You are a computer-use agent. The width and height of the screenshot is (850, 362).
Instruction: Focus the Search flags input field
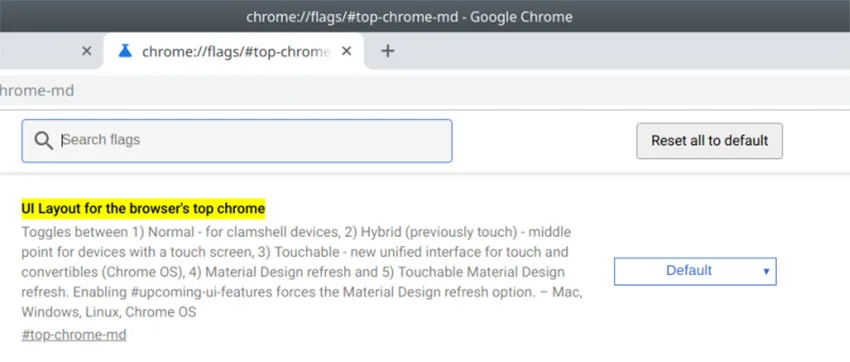coord(237,141)
